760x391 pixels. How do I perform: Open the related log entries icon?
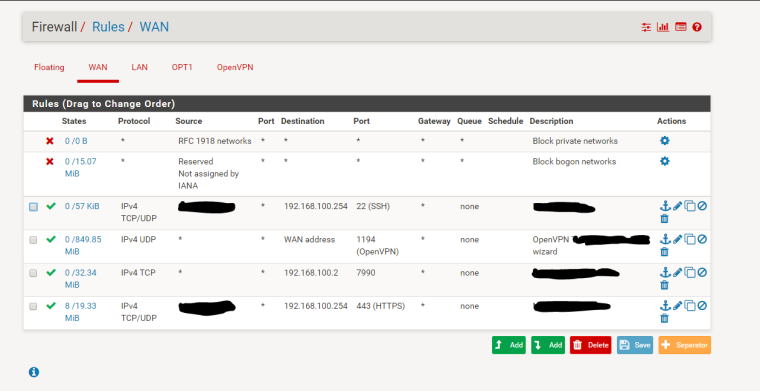coord(681,27)
